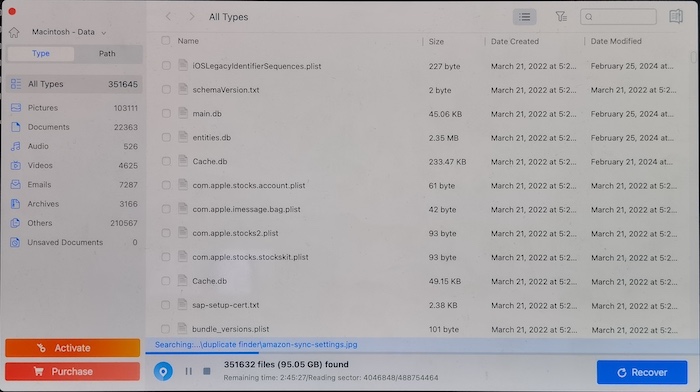The image size is (700, 392).
Task: Click the blue location scan icon
Action: pos(163,371)
